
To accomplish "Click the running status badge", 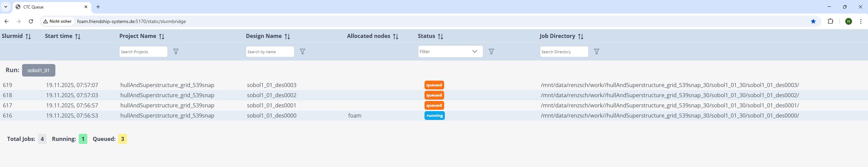I will click(434, 116).
